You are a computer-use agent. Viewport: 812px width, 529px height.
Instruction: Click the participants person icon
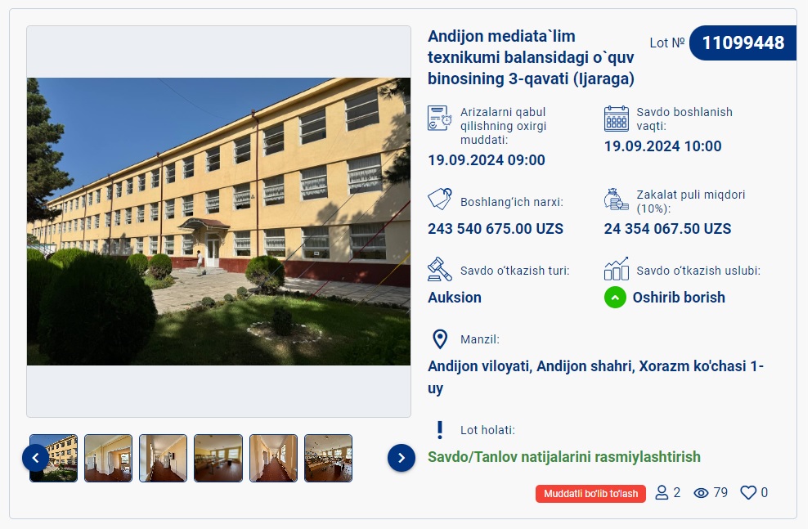click(662, 492)
